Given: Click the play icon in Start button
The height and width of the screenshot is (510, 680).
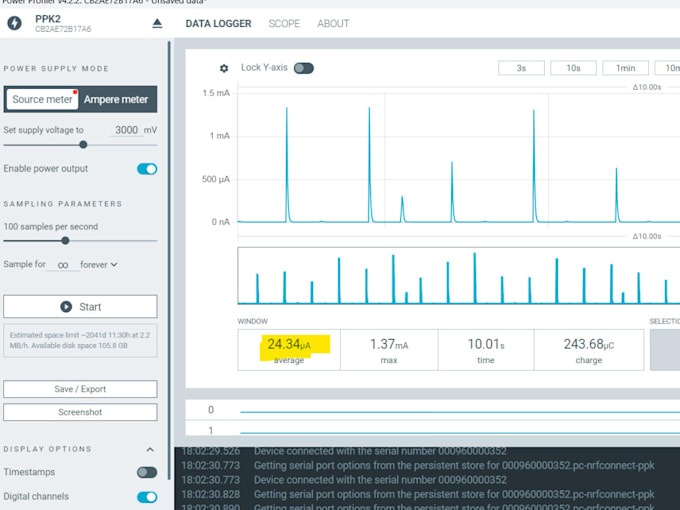Looking at the screenshot, I should [x=66, y=307].
